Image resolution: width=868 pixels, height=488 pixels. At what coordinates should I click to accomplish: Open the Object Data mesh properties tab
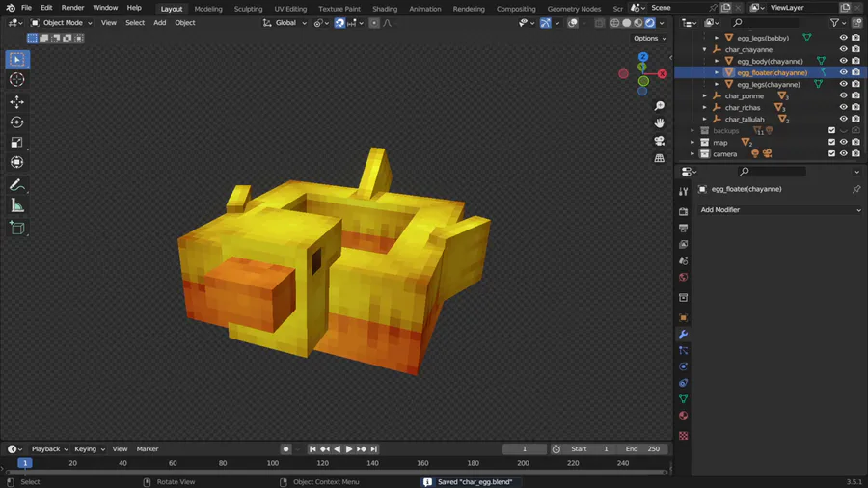tap(683, 399)
